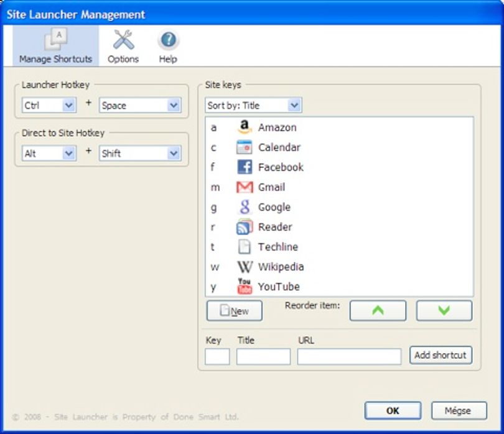Image resolution: width=504 pixels, height=434 pixels.
Task: Click the Add shortcut button
Action: pos(441,355)
